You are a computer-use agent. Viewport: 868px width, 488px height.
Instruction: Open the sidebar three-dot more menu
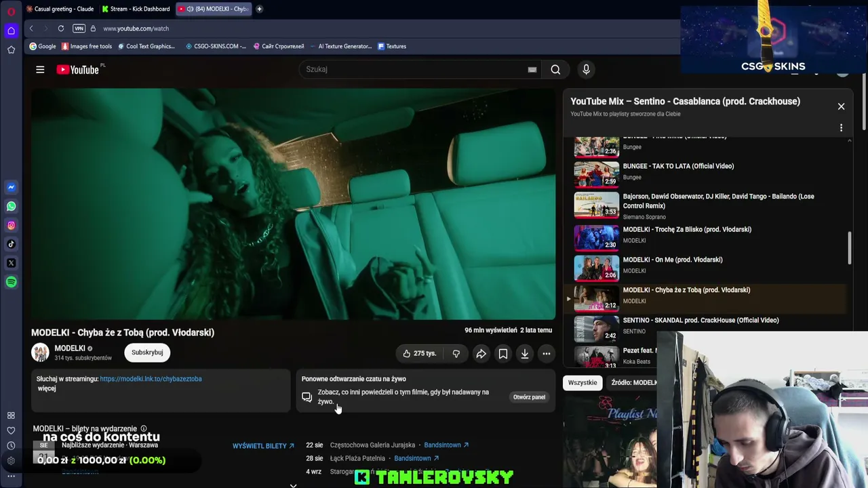coord(11,476)
